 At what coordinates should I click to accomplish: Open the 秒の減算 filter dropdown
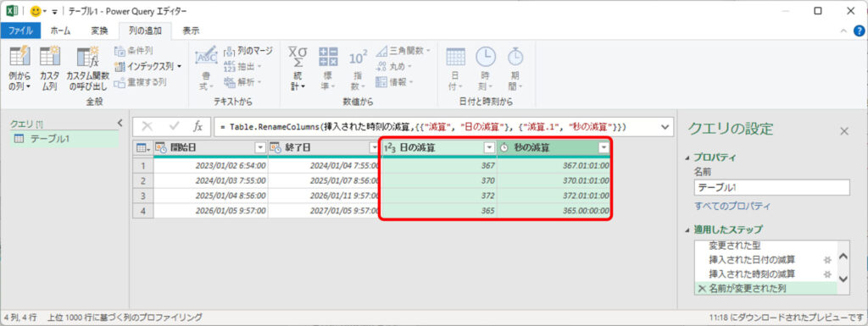pos(603,147)
